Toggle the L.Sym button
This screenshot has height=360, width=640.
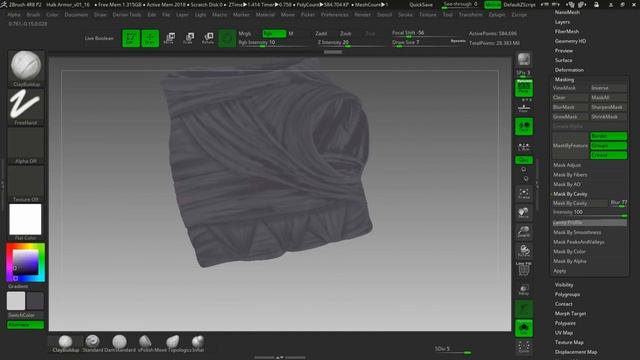[524, 147]
